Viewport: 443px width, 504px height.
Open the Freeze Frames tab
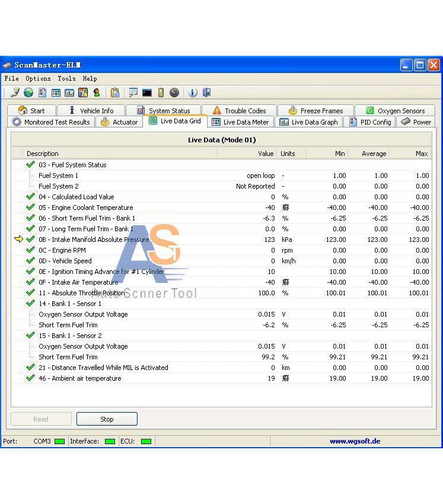tap(315, 110)
